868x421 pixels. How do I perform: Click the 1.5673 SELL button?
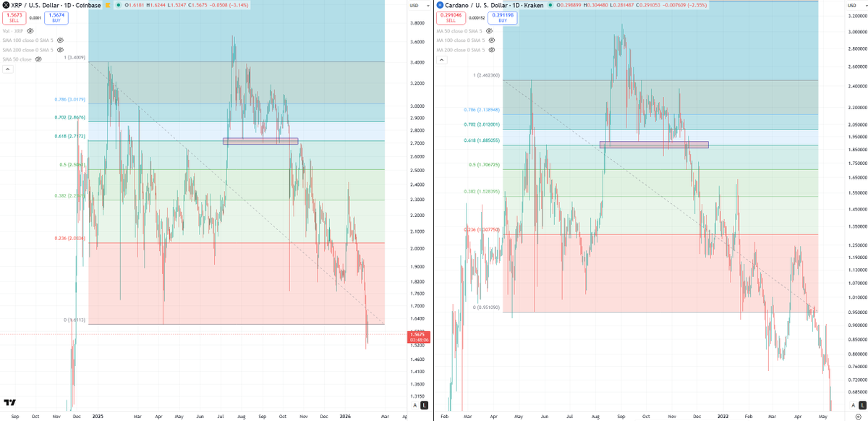(x=13, y=18)
